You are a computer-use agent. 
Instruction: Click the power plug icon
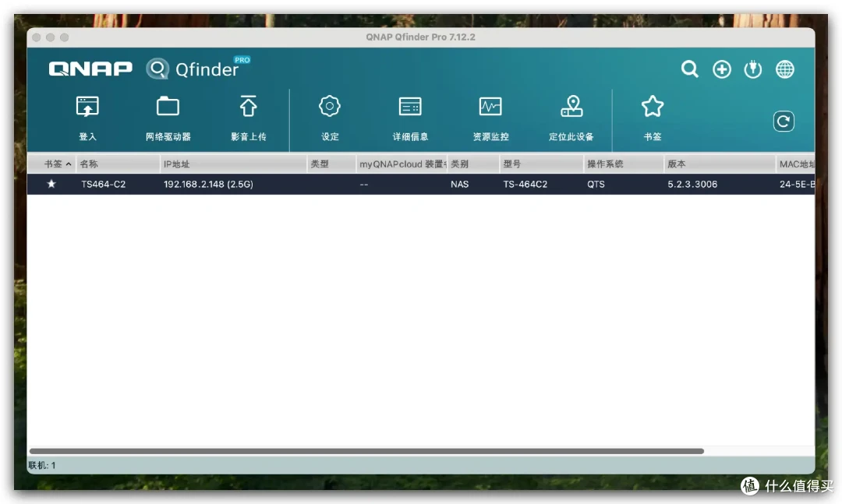pyautogui.click(x=753, y=69)
